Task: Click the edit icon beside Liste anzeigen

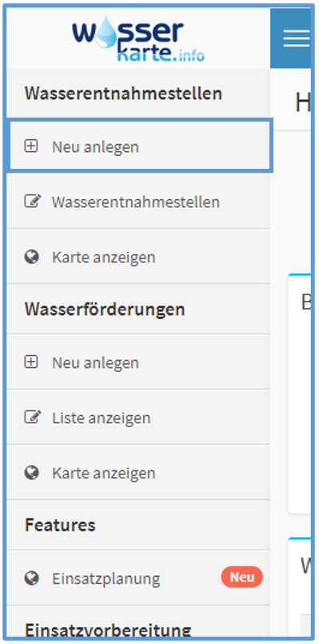Action: pos(33,418)
